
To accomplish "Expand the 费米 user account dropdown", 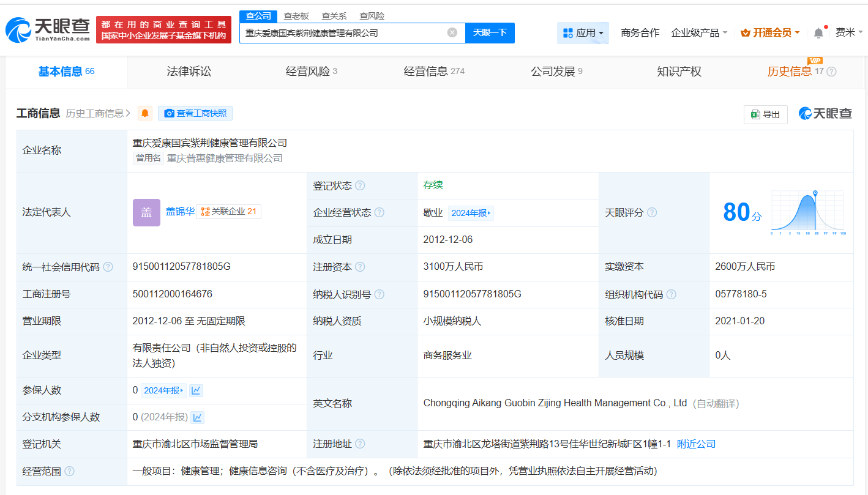I will pyautogui.click(x=847, y=32).
